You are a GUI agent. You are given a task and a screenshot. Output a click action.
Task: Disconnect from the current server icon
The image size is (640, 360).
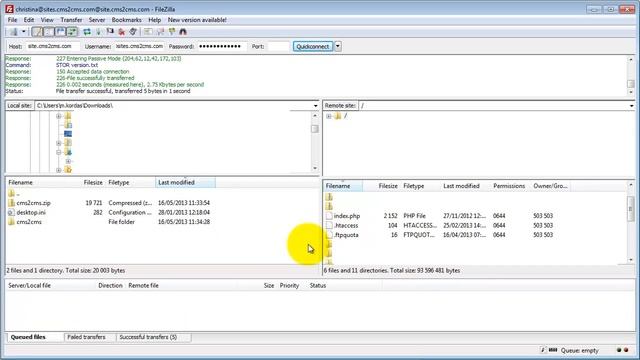click(x=122, y=32)
